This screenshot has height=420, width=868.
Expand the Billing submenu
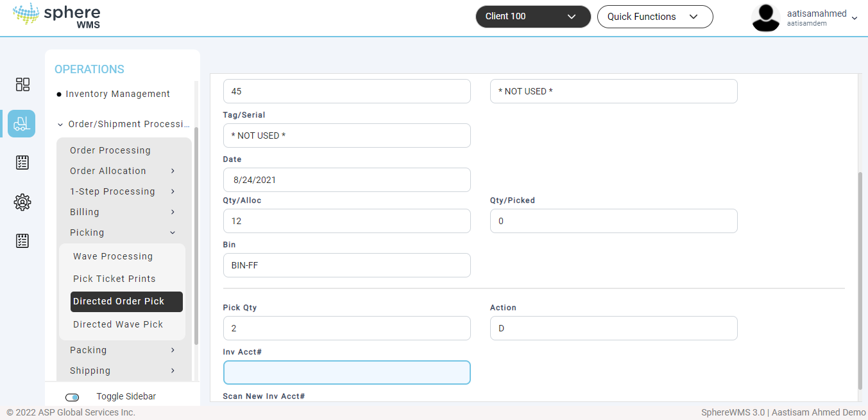coord(123,212)
